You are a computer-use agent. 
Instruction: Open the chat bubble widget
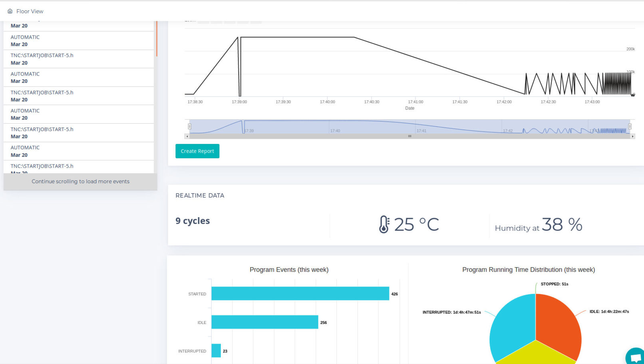[x=635, y=357]
